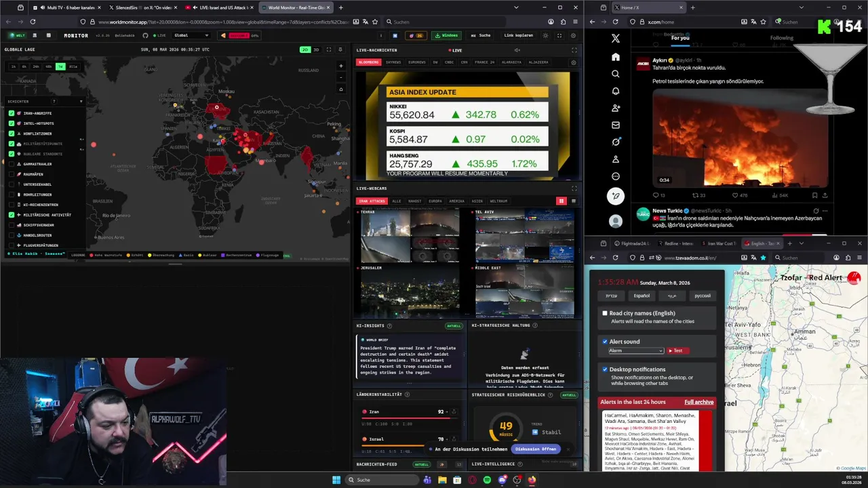Reload the tzevaadom page
The width and height of the screenshot is (868, 488).
pos(615,258)
